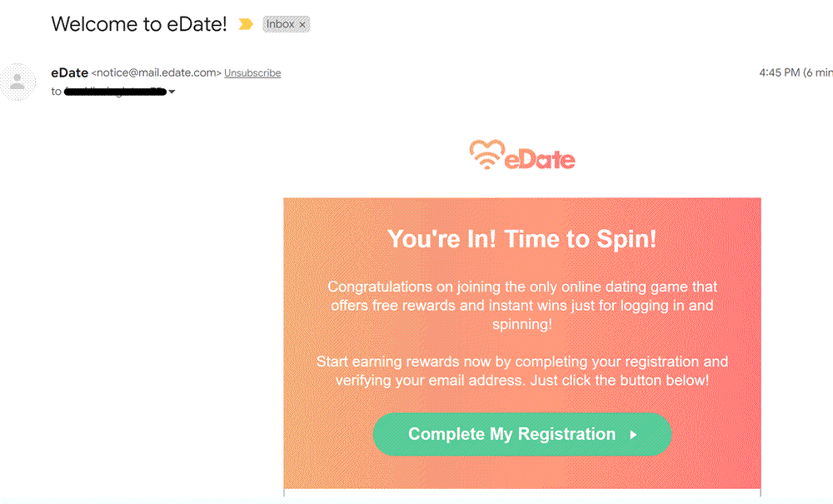Viewport: 833px width, 504px height.
Task: Click the Congratulations on joining paragraph
Action: (522, 306)
